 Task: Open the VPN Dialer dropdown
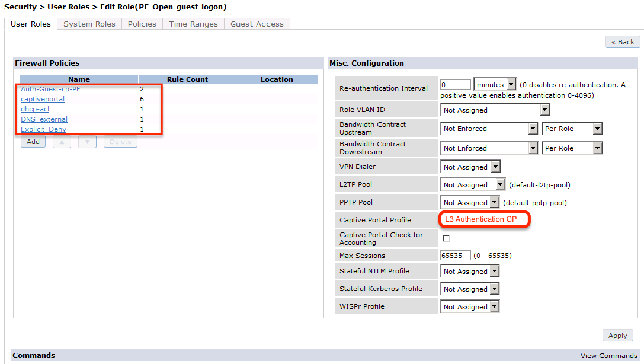(470, 167)
